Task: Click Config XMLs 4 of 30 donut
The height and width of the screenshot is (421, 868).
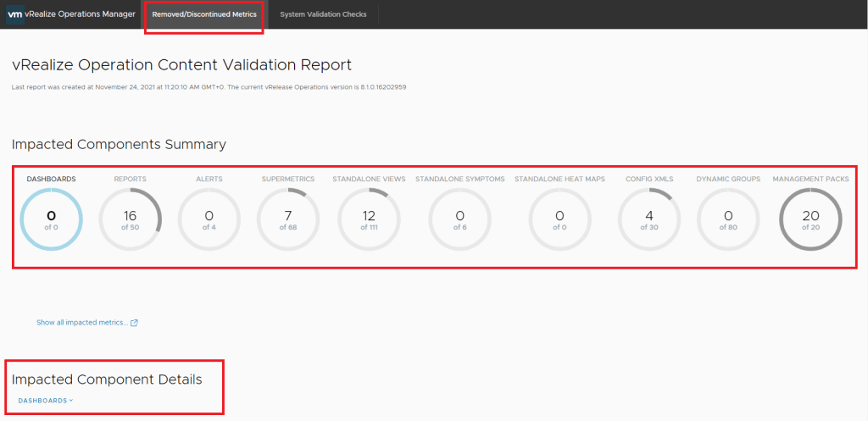Action: click(649, 219)
